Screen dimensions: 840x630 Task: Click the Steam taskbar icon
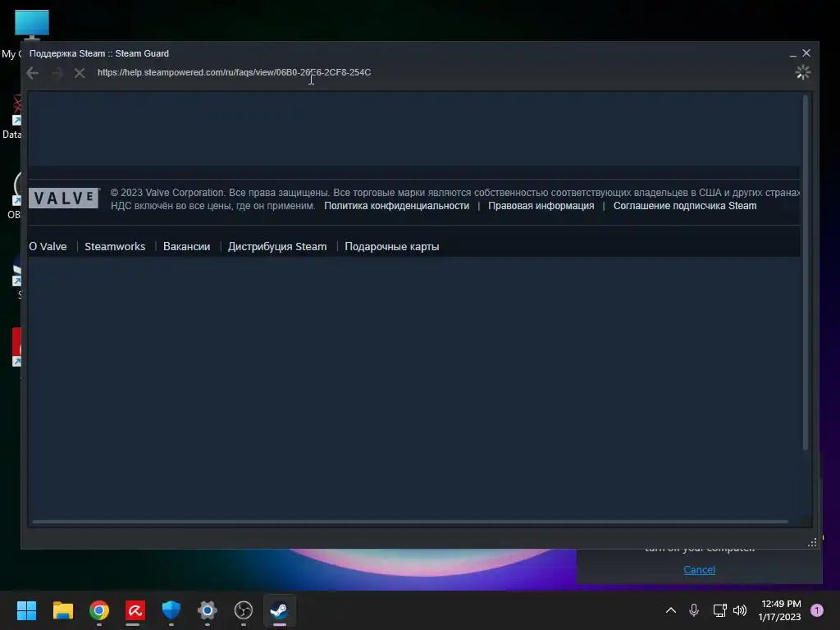tap(279, 610)
